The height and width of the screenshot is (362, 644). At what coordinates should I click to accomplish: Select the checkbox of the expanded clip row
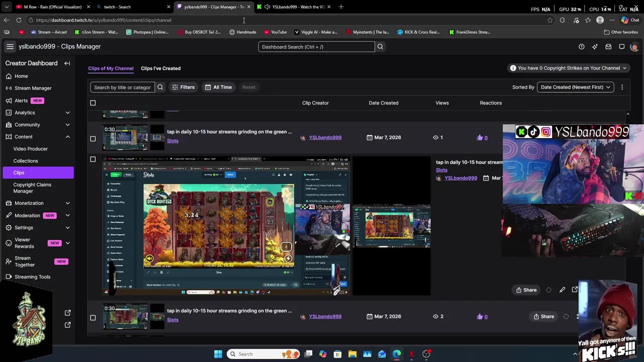click(x=93, y=159)
